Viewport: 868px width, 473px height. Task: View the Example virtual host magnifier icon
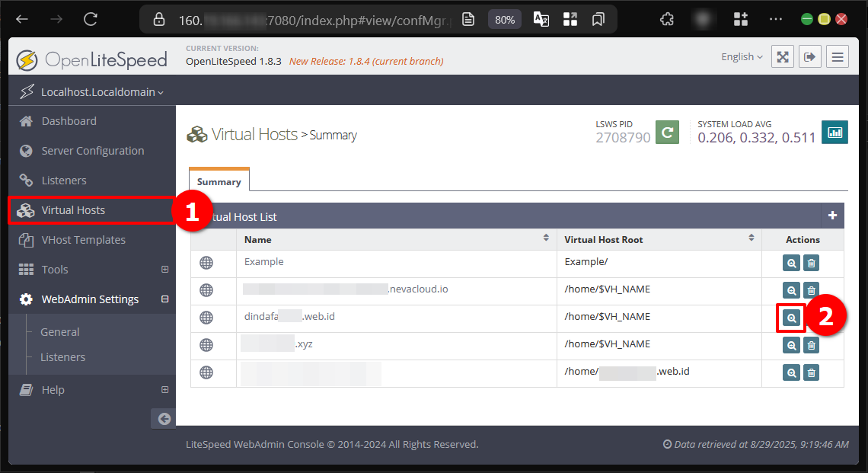(792, 264)
